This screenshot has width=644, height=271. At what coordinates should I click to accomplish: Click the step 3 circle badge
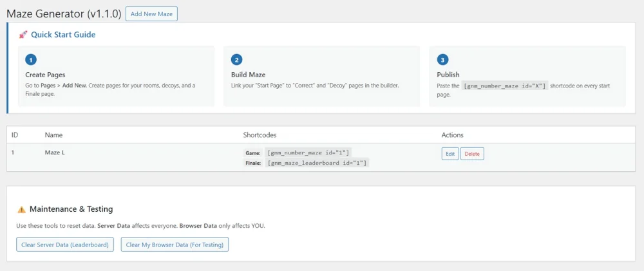coord(442,60)
